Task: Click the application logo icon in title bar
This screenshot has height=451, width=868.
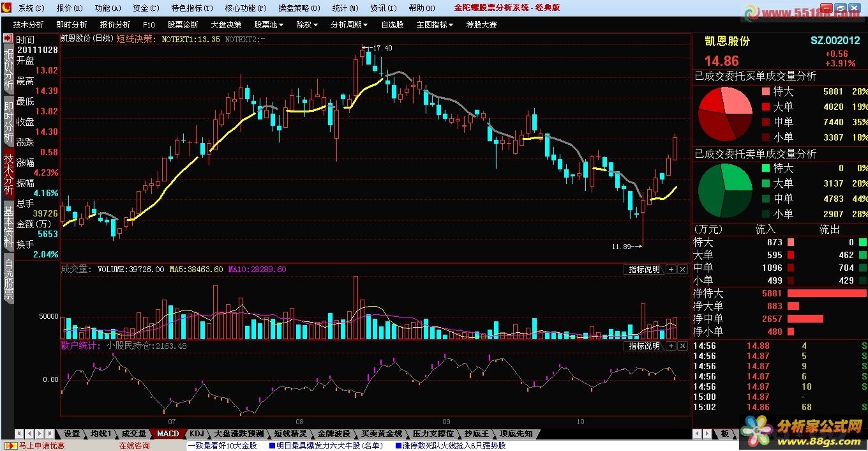Action: pos(7,8)
